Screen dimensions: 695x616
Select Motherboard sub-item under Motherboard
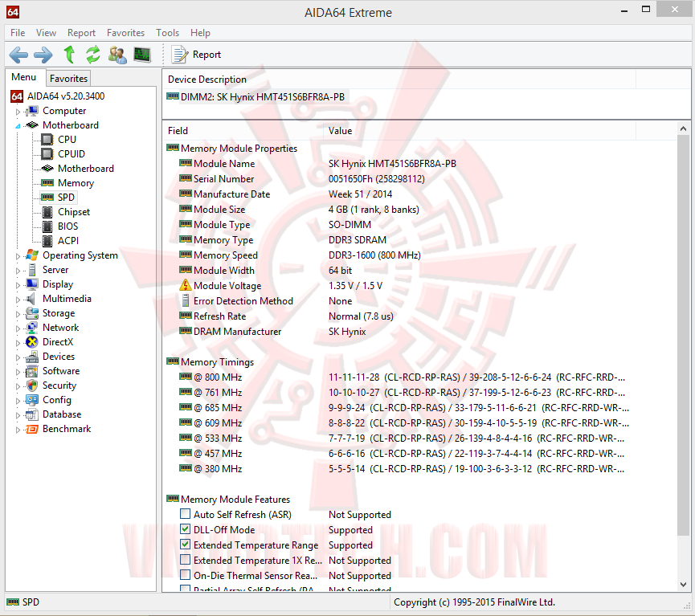[85, 169]
